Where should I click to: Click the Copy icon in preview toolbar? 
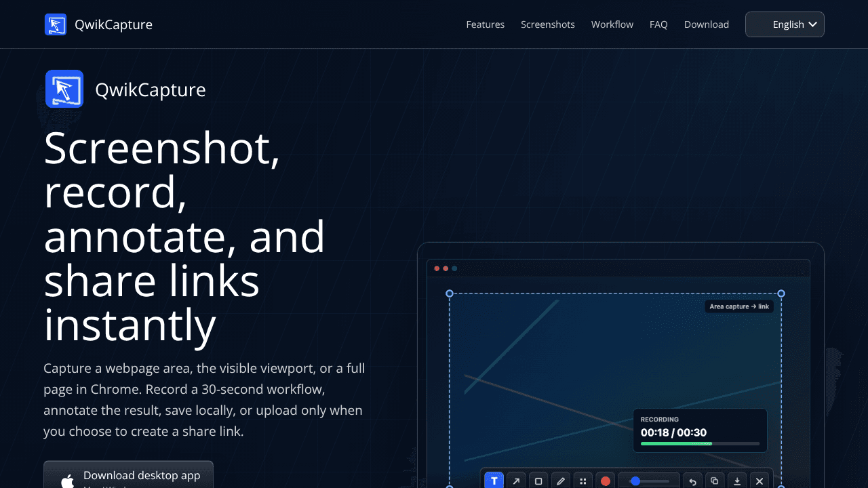[x=715, y=481]
